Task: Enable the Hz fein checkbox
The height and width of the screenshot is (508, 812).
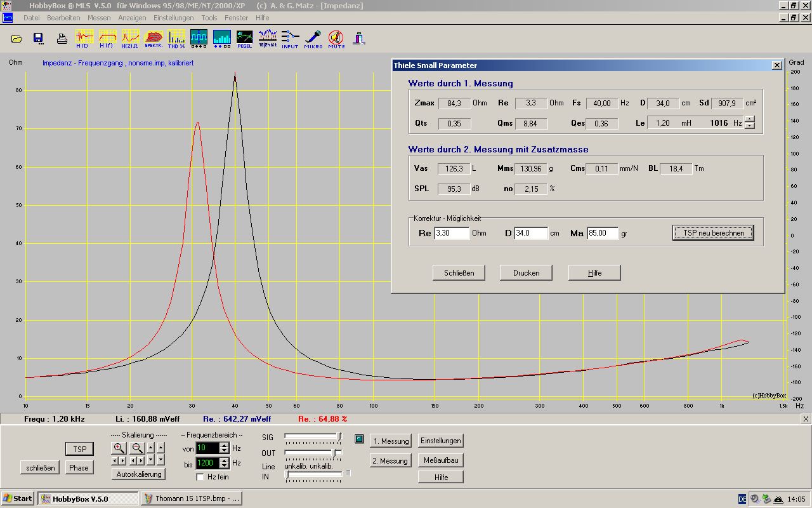Action: (200, 477)
